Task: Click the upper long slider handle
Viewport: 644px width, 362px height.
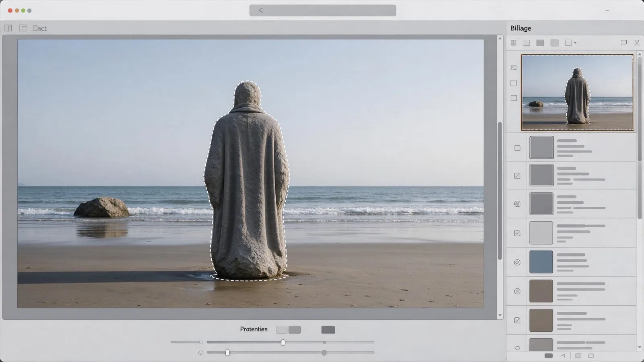Action: pyautogui.click(x=283, y=342)
